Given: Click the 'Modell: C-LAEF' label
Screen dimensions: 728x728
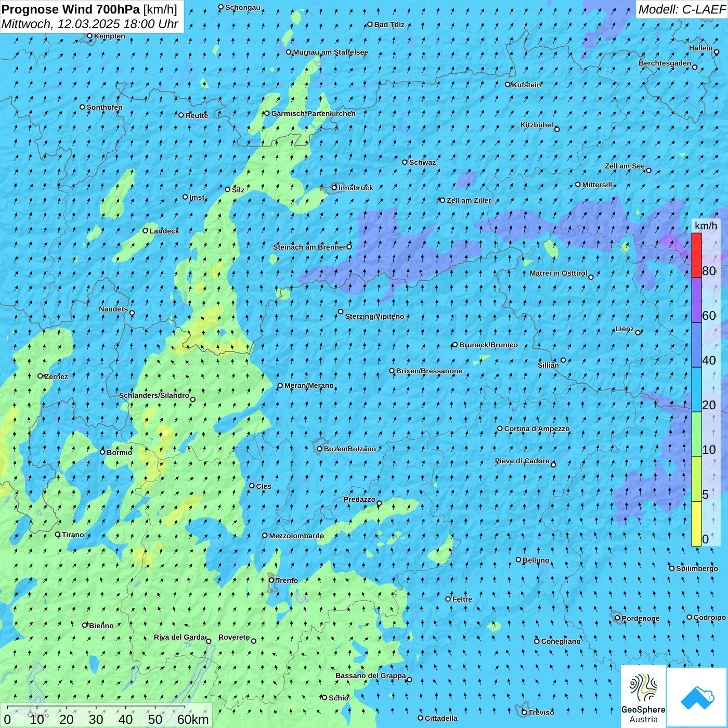Looking at the screenshot, I should 682,9.
